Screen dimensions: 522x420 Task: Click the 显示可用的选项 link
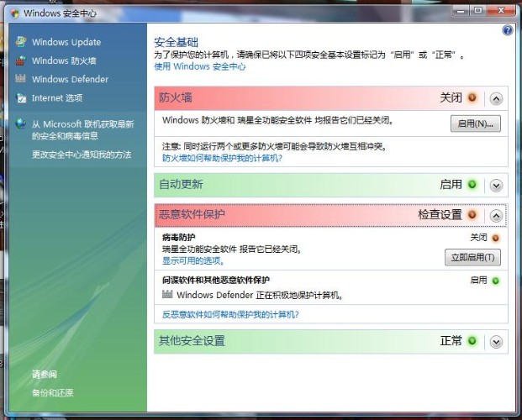pos(192,260)
